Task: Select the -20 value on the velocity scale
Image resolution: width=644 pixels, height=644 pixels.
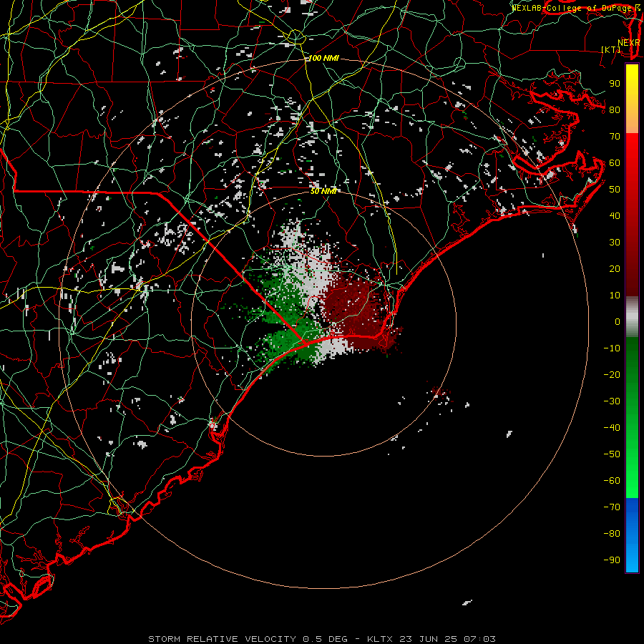Action: coord(612,375)
